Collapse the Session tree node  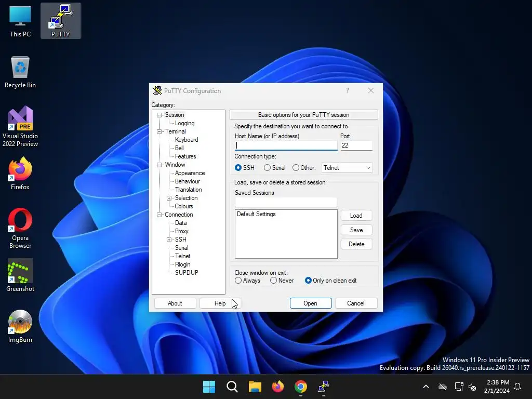[159, 115]
